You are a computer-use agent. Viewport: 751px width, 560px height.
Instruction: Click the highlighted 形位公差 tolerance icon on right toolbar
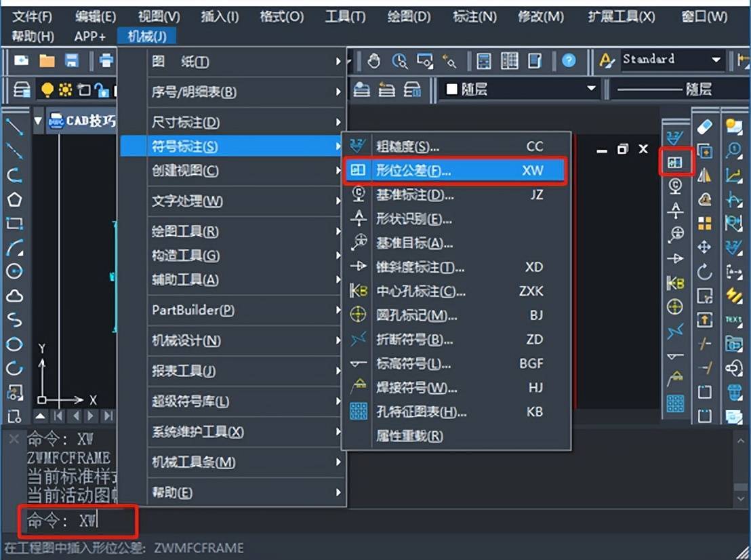(x=676, y=163)
